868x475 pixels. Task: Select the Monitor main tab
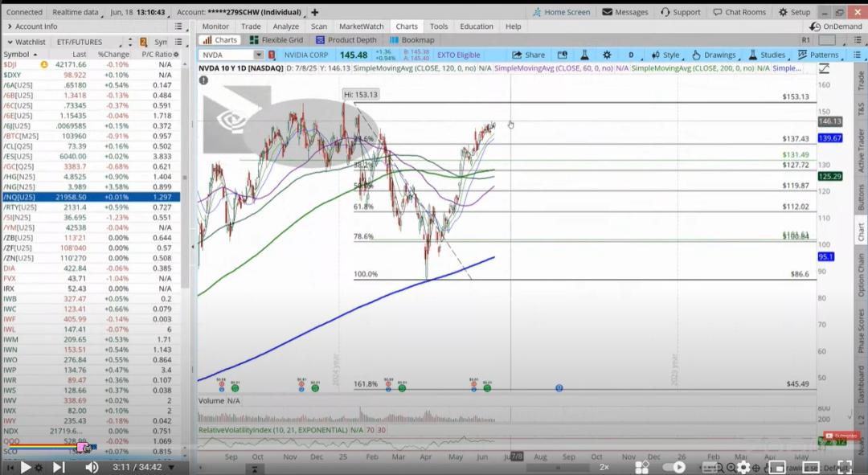point(215,26)
